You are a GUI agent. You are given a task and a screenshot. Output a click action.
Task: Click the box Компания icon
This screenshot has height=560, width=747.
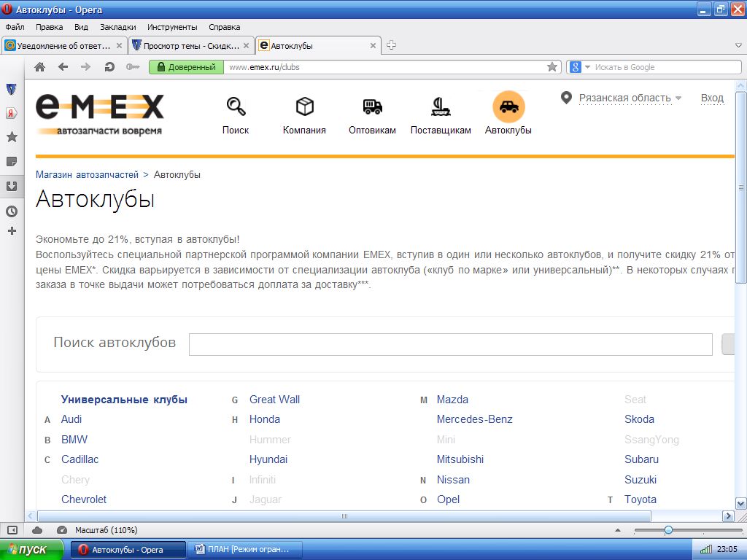point(304,106)
